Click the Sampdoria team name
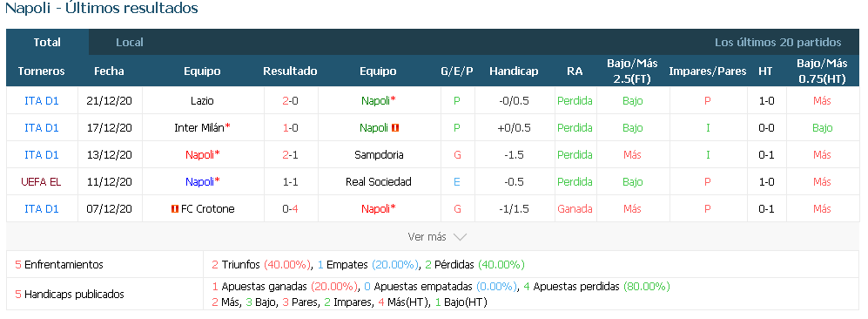The image size is (868, 319). click(378, 155)
